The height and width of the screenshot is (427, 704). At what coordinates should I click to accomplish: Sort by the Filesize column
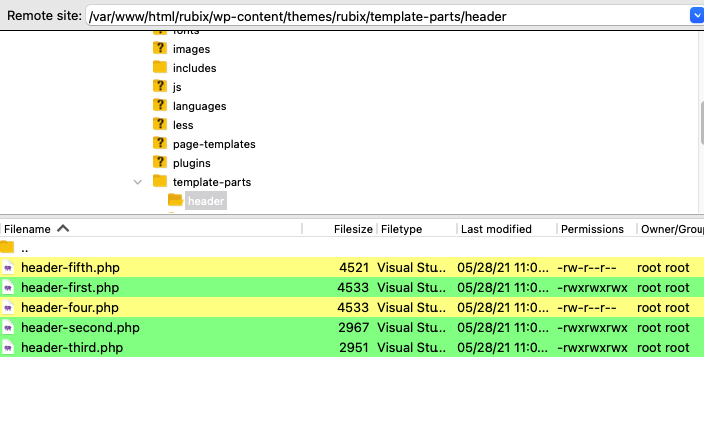(353, 229)
